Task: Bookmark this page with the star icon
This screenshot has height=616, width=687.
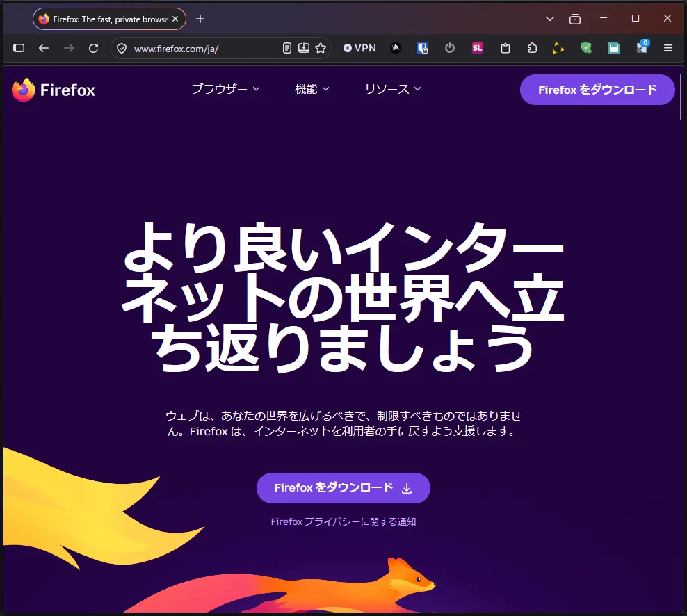Action: tap(321, 48)
